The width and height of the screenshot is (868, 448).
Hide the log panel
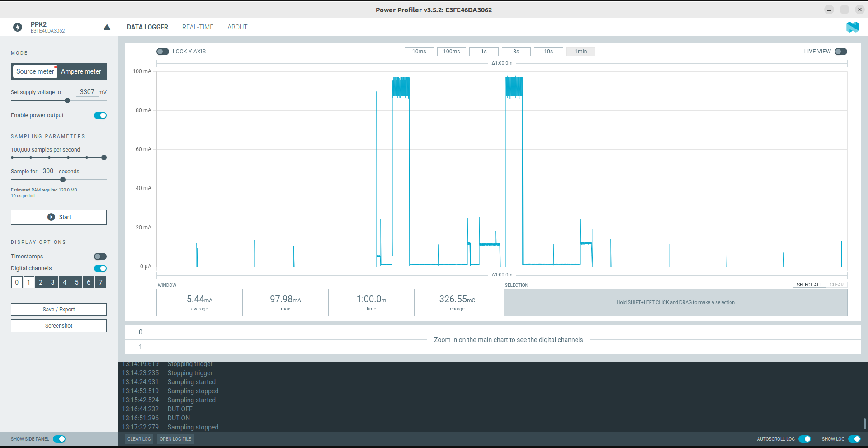[x=854, y=439]
